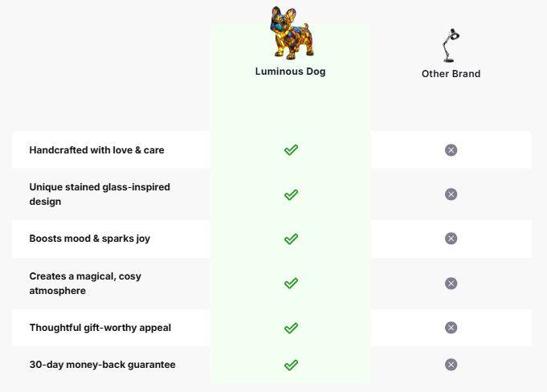
Task: Click the Other Brand lamp image
Action: pos(451,45)
